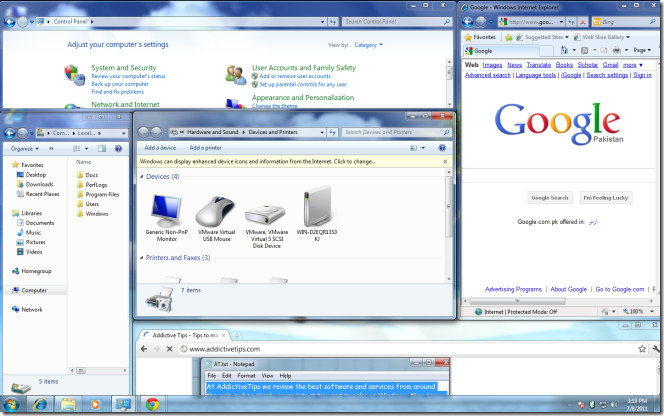Select Generic Non-PnP Monitor device
The image size is (664, 416).
point(167,218)
